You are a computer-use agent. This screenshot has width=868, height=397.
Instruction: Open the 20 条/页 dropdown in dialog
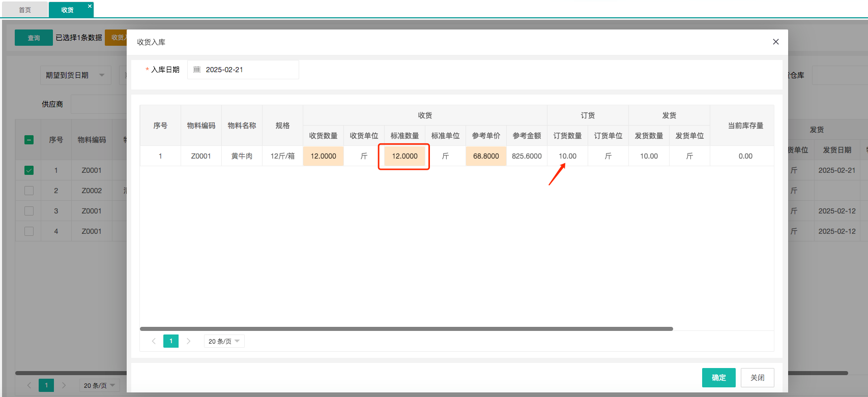pyautogui.click(x=224, y=341)
